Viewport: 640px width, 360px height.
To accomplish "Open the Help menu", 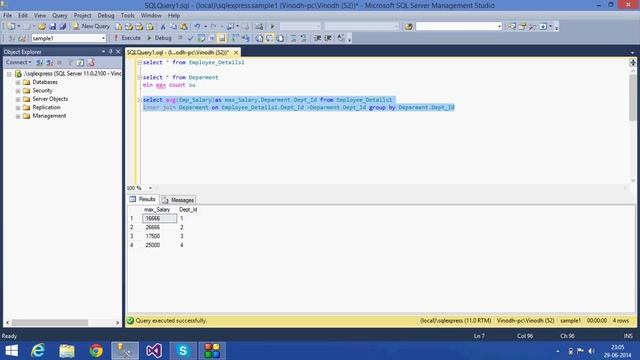I will (174, 16).
